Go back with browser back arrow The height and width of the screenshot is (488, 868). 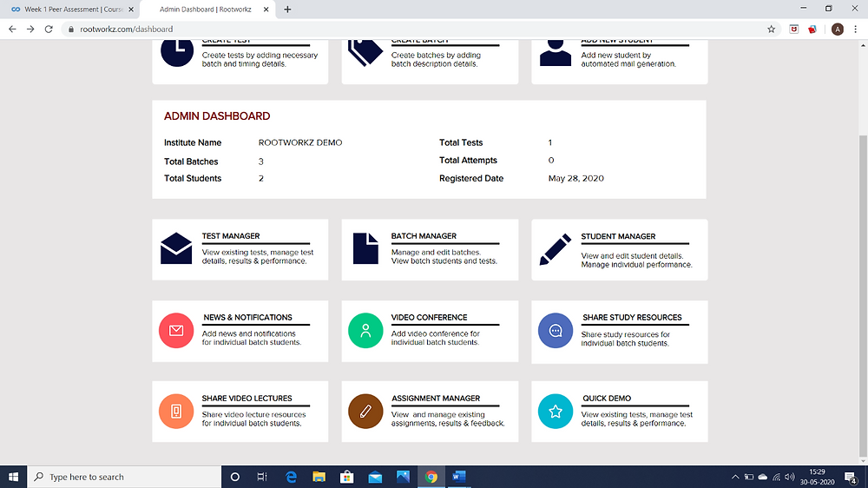12,29
